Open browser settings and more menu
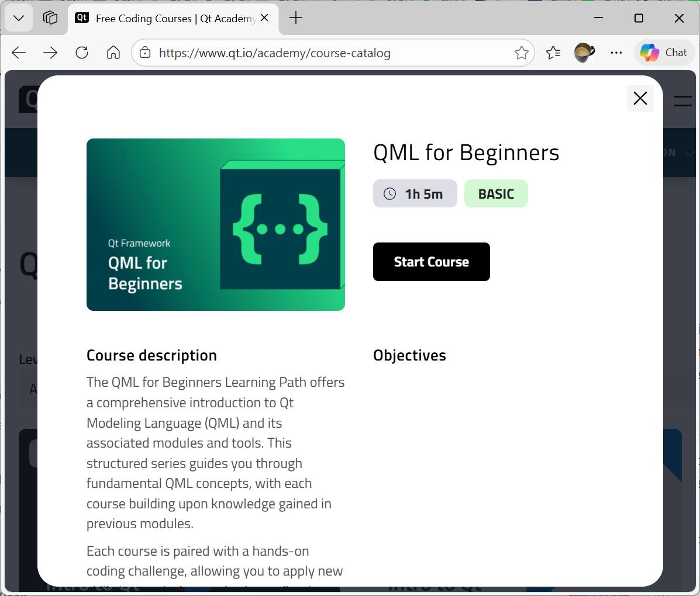Image resolution: width=700 pixels, height=596 pixels. (616, 53)
